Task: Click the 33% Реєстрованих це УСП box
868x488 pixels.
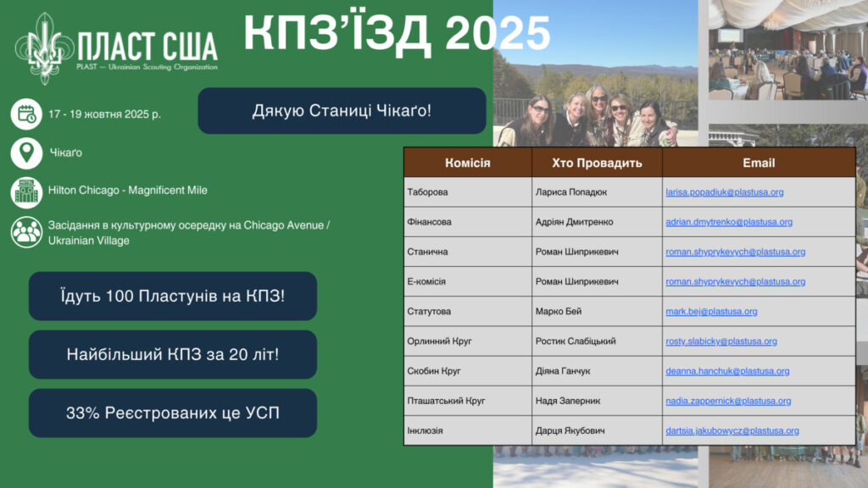Action: click(x=173, y=413)
